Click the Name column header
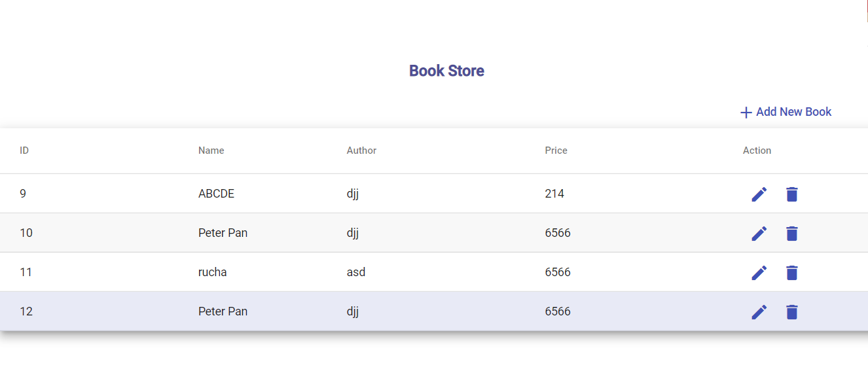Screen dimensions: 868x390 pyautogui.click(x=211, y=150)
